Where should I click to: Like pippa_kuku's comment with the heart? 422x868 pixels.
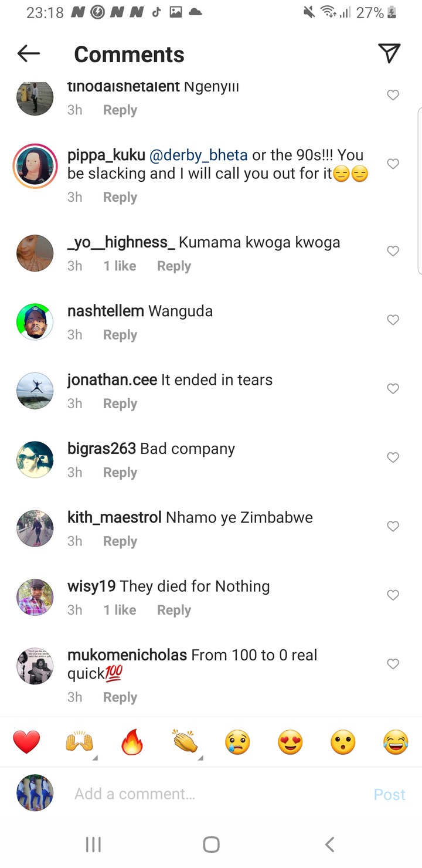click(393, 164)
